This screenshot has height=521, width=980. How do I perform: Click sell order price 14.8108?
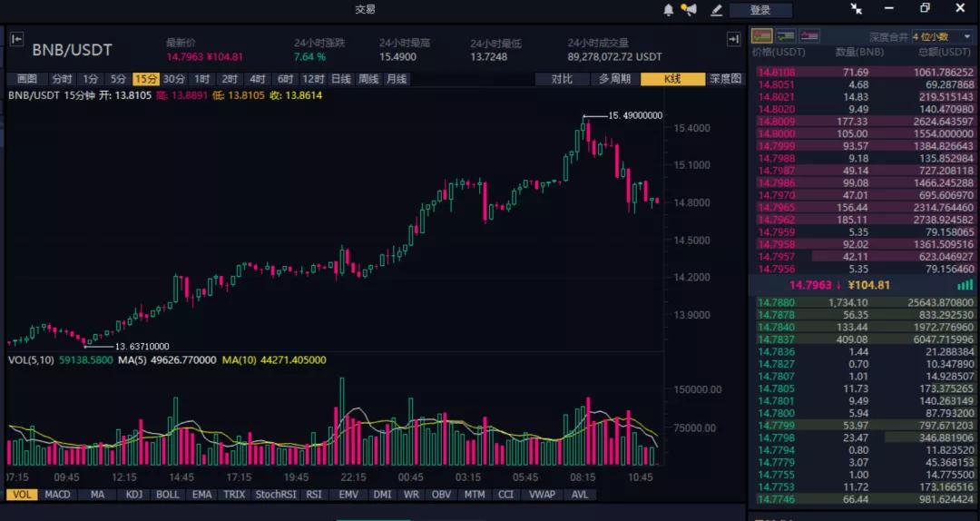pos(776,73)
